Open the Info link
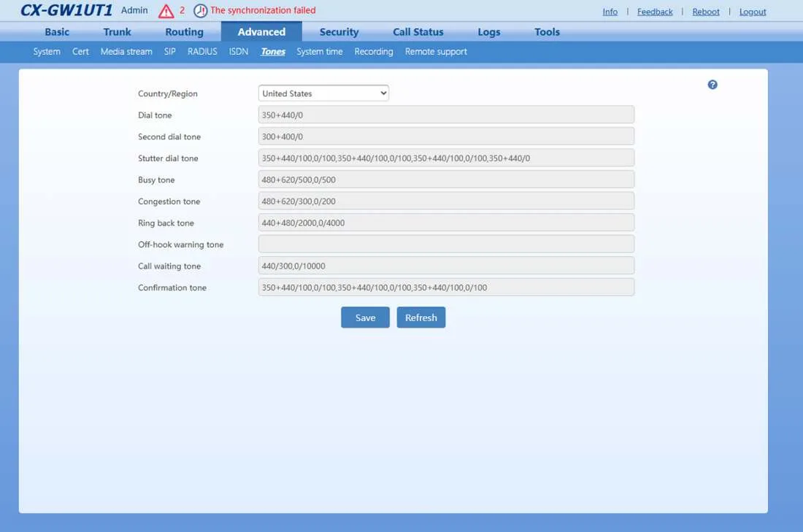Viewport: 803px width, 532px height. [610, 12]
